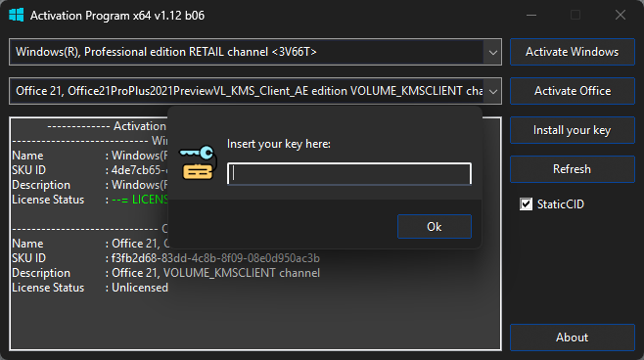Refresh the activation info

(573, 169)
